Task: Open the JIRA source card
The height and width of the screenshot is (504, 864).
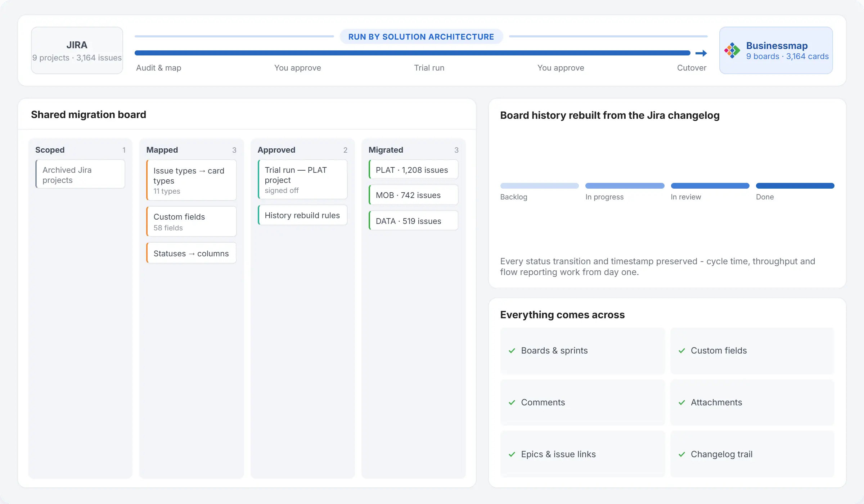Action: (x=77, y=50)
